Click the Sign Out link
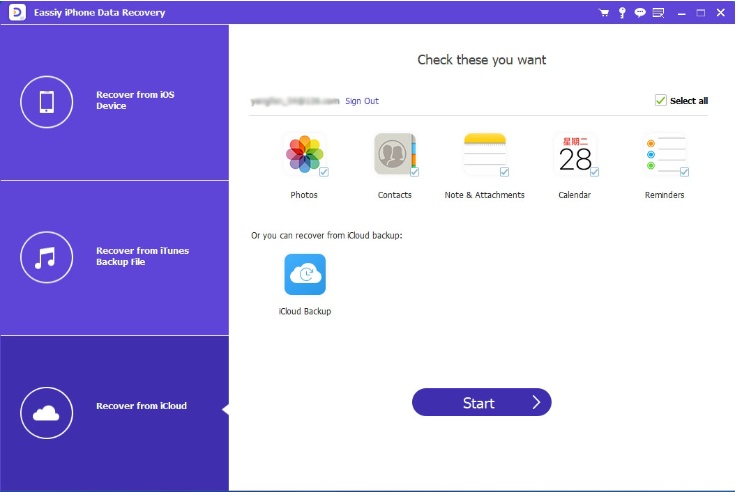The height and width of the screenshot is (492, 737). [x=362, y=101]
